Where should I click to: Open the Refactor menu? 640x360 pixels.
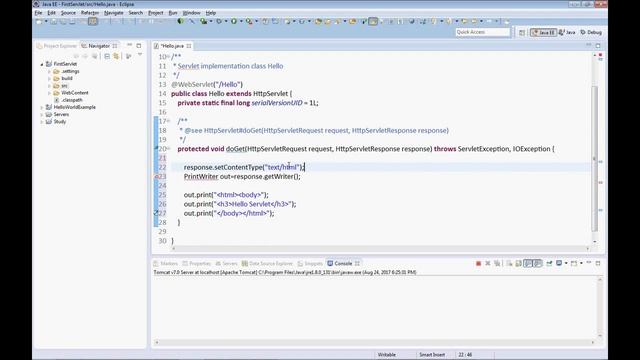[90, 13]
